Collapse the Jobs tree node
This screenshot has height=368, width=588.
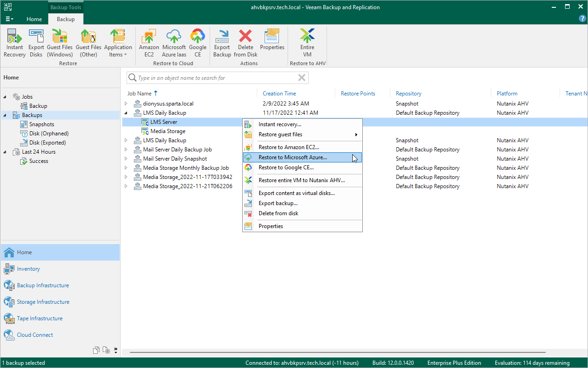(5, 97)
